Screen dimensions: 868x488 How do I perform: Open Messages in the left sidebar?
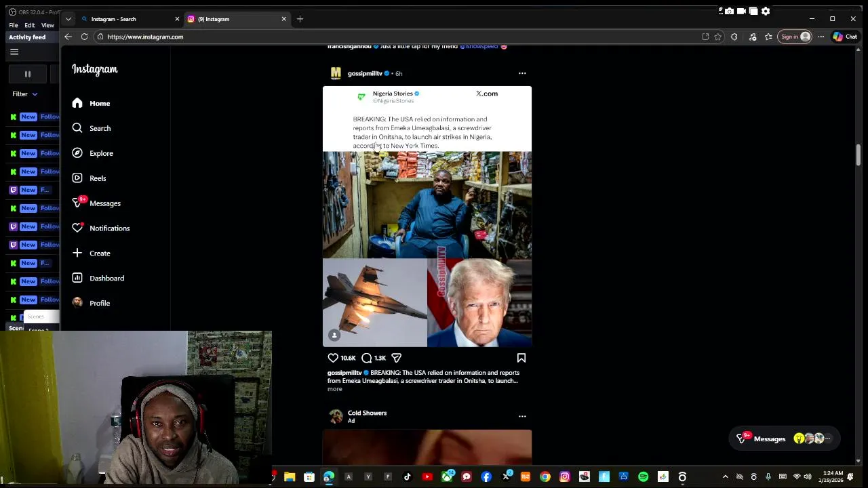point(96,203)
